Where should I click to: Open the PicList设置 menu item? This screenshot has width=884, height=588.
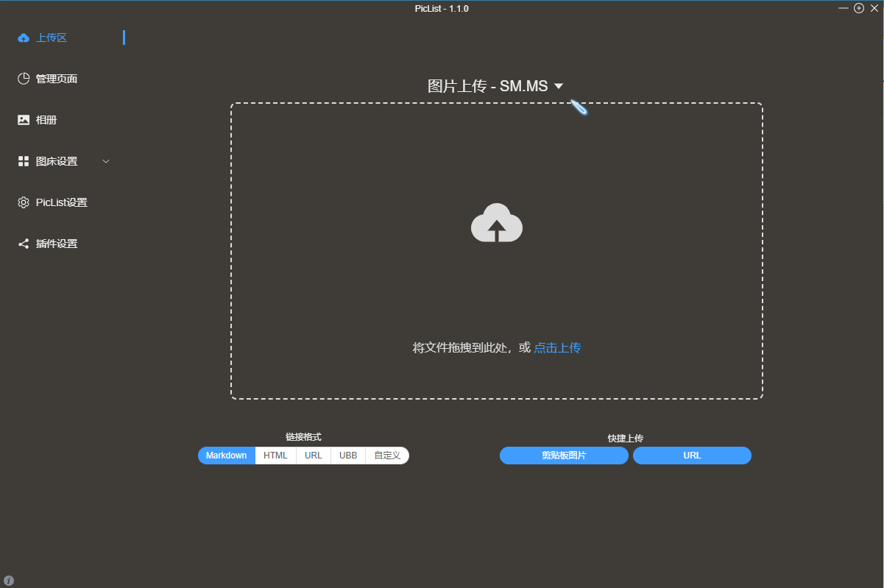(61, 202)
